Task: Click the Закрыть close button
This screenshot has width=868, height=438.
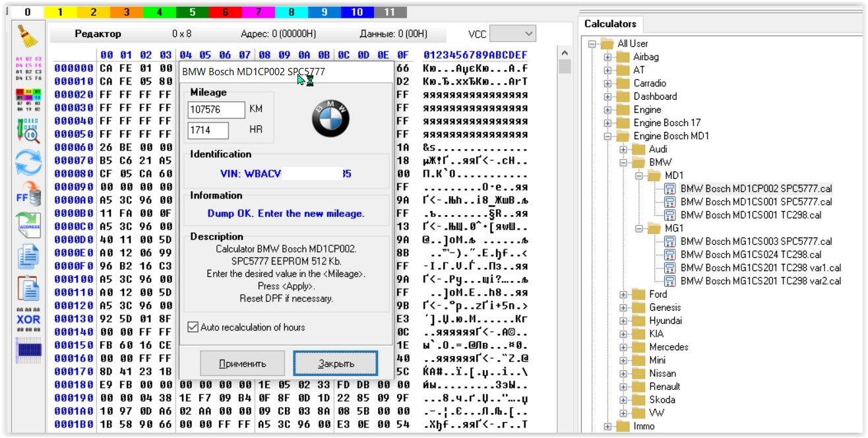Action: [336, 363]
